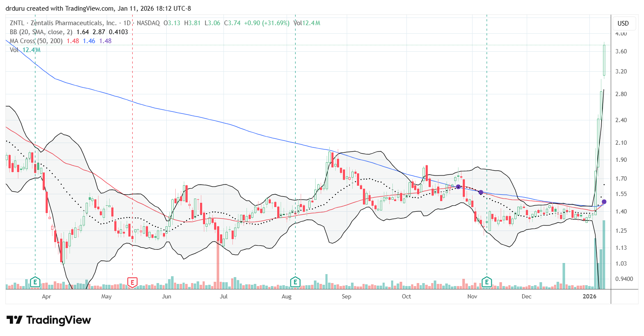Open the red earnings marker in mid-May
This screenshot has width=644, height=336.
(x=133, y=282)
